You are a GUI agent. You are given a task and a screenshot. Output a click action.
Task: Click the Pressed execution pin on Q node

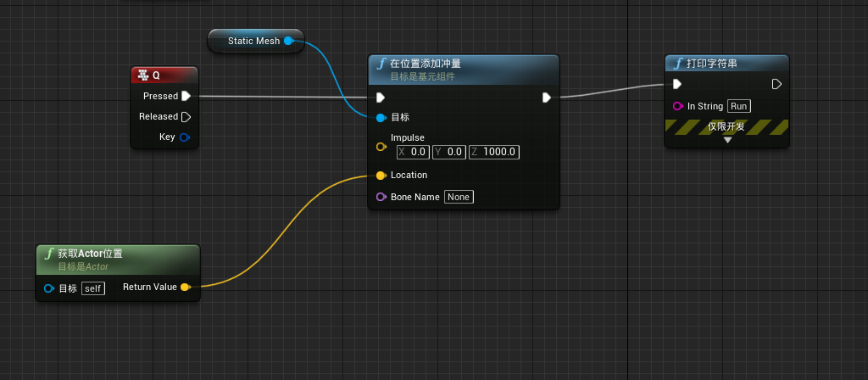pyautogui.click(x=186, y=96)
